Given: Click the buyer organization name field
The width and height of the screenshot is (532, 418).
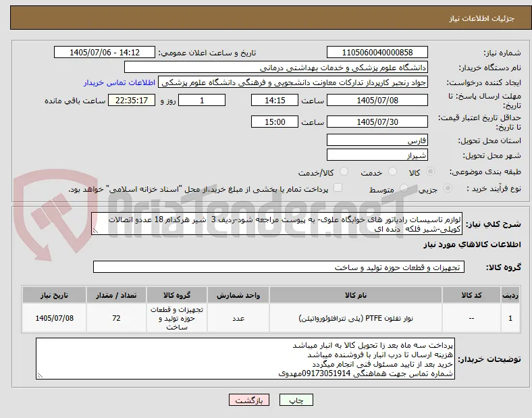Looking at the screenshot, I should pos(276,68).
